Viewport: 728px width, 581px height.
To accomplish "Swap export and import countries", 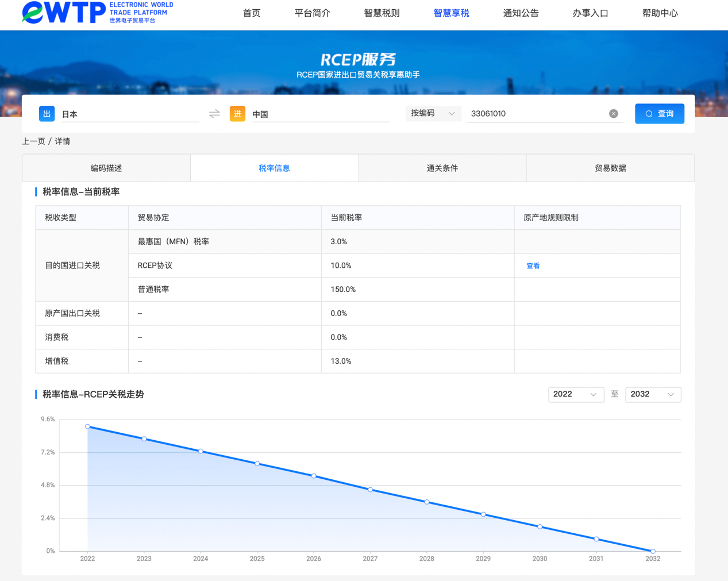I will tap(214, 114).
